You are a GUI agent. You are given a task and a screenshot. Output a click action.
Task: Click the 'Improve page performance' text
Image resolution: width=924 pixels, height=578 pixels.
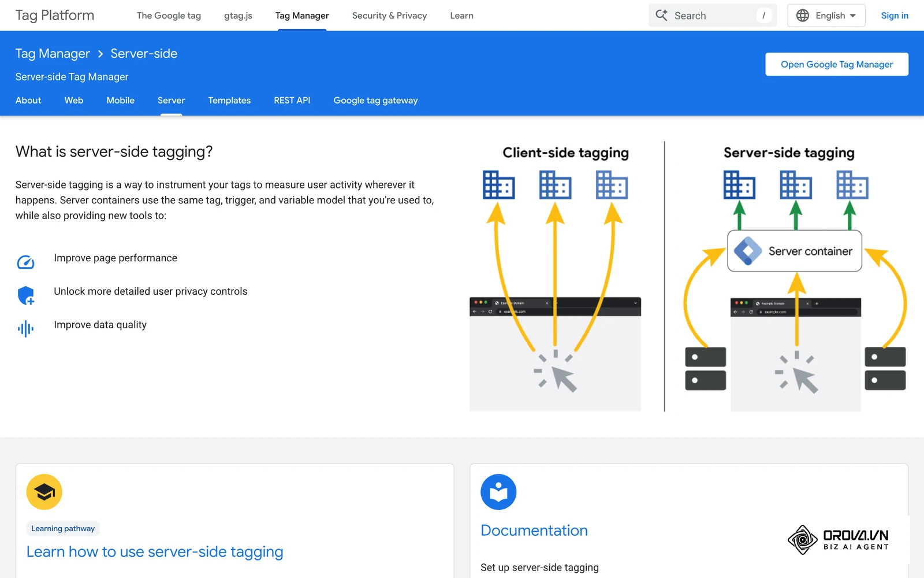(x=115, y=258)
